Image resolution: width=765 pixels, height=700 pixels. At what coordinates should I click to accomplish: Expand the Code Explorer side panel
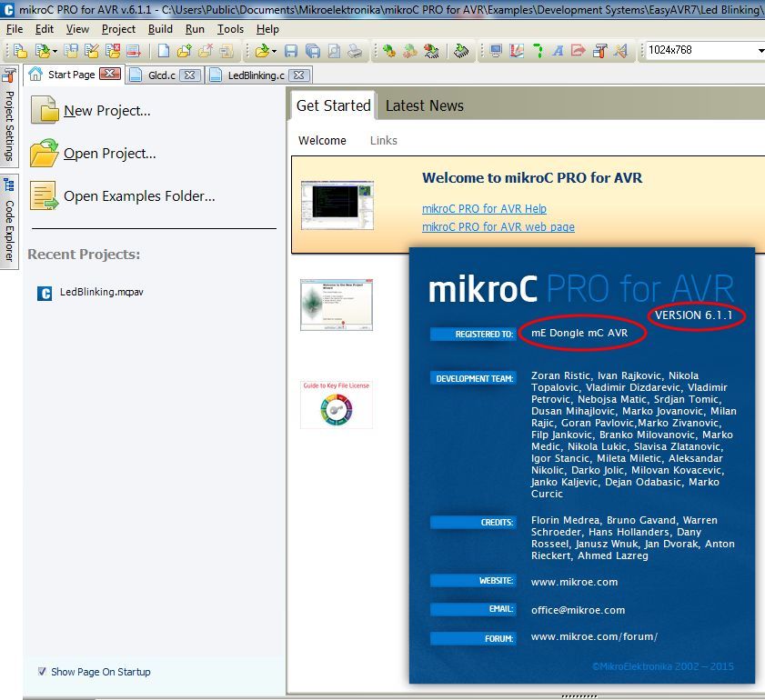9,221
